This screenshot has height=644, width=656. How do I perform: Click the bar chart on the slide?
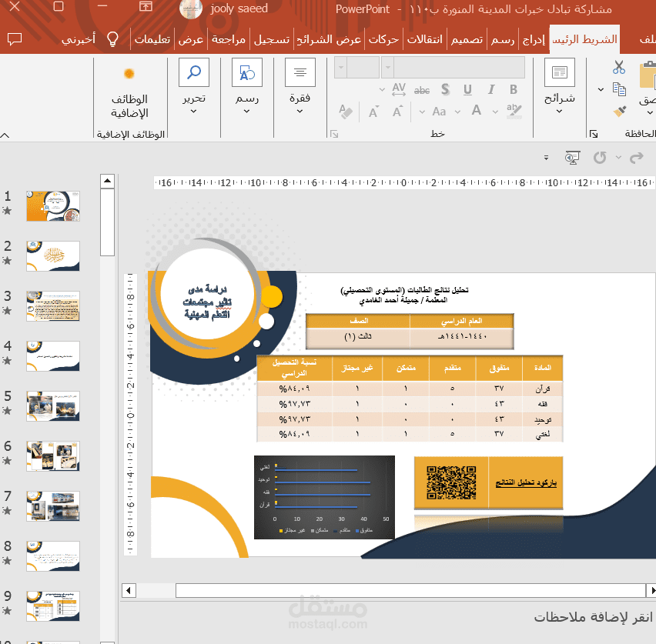(x=324, y=497)
